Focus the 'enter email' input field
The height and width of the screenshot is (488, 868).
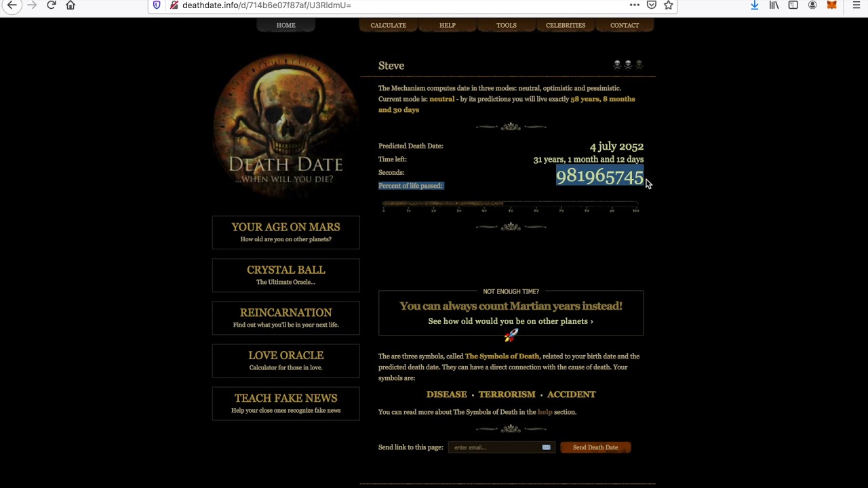click(501, 447)
